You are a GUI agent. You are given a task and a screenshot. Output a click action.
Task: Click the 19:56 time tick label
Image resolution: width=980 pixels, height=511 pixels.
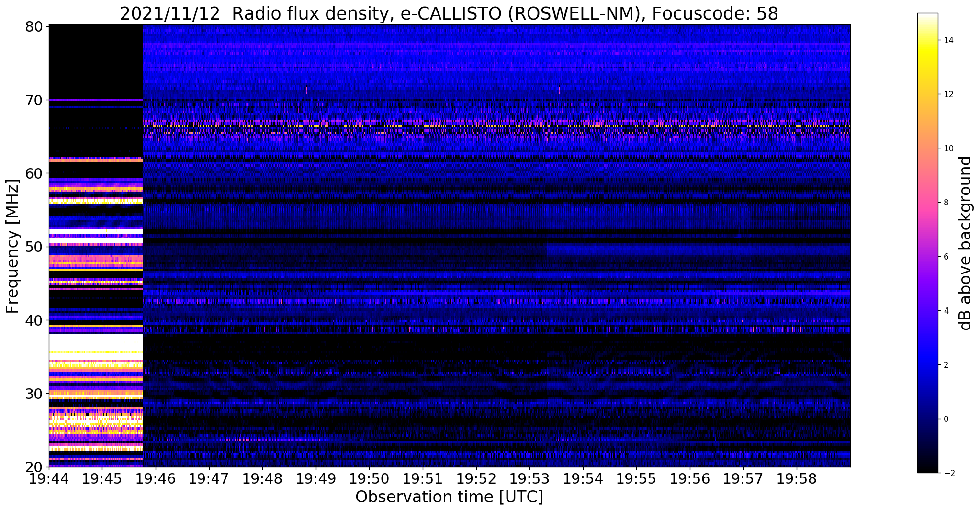(x=690, y=479)
